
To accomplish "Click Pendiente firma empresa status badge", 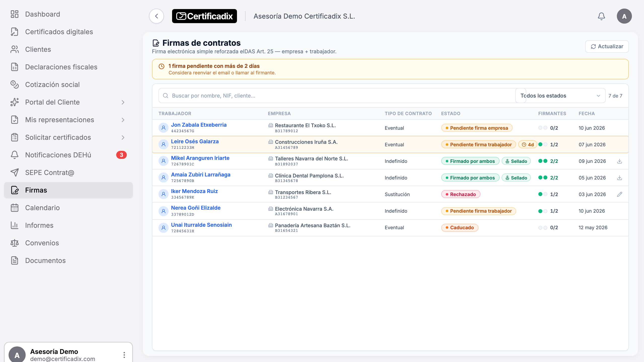I will (477, 128).
